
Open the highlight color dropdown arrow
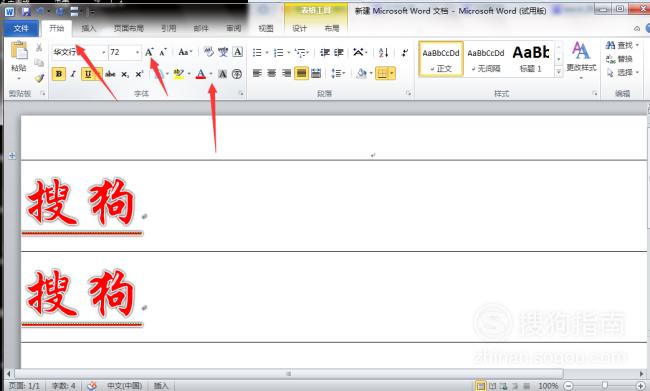[189, 74]
